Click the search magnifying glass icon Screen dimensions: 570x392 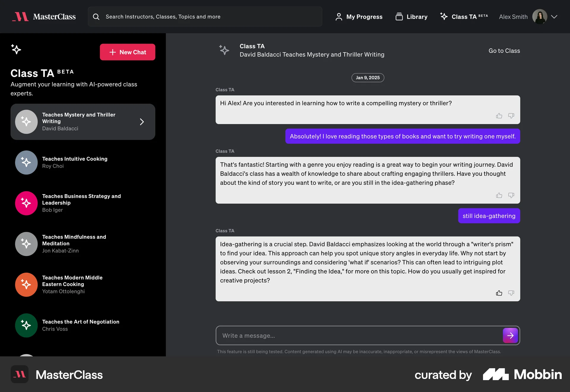(x=96, y=17)
